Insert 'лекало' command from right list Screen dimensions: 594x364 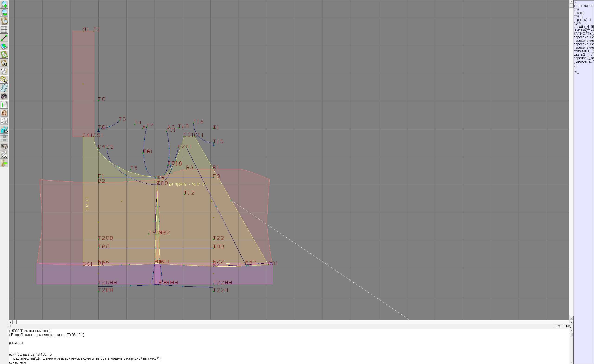click(x=579, y=13)
